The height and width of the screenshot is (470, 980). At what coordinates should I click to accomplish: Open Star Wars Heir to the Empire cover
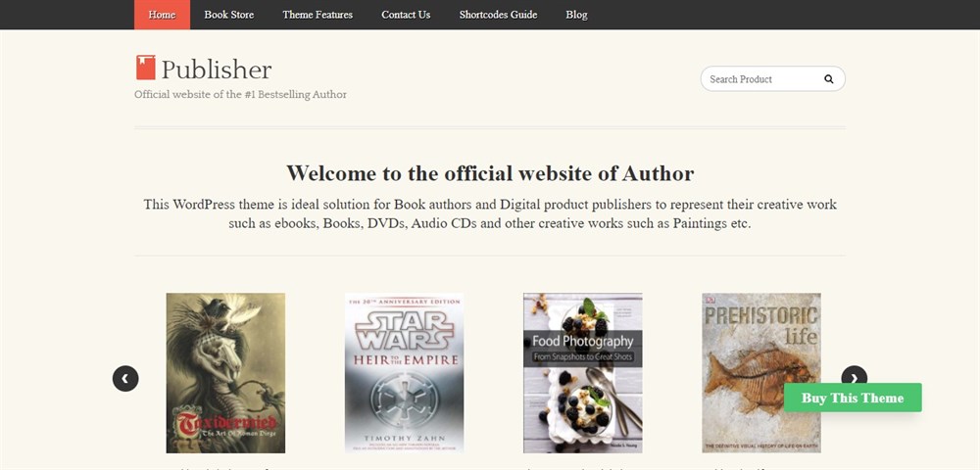tap(405, 373)
